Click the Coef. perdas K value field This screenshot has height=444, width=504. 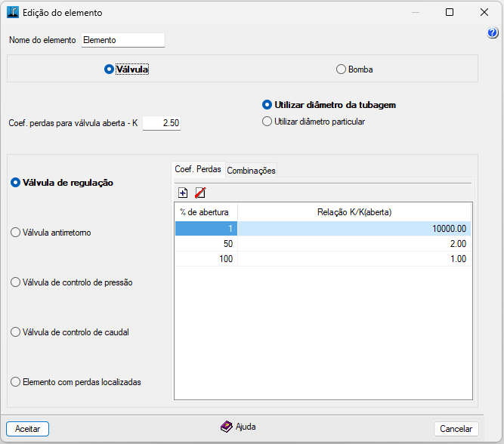pyautogui.click(x=162, y=123)
